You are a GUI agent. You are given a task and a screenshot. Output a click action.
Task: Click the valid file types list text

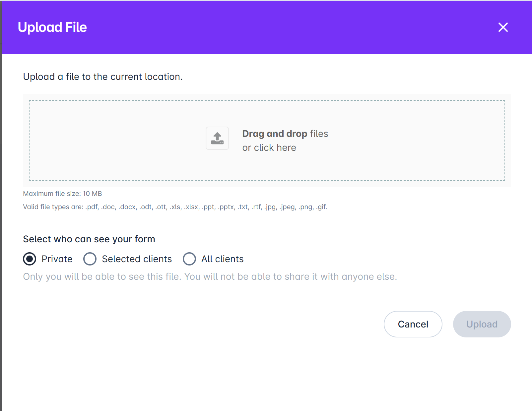175,207
